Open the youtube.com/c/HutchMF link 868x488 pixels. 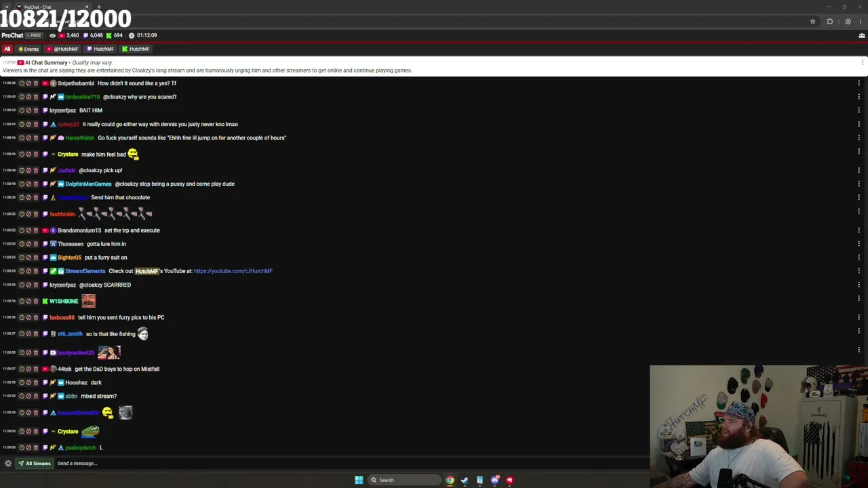(x=233, y=271)
